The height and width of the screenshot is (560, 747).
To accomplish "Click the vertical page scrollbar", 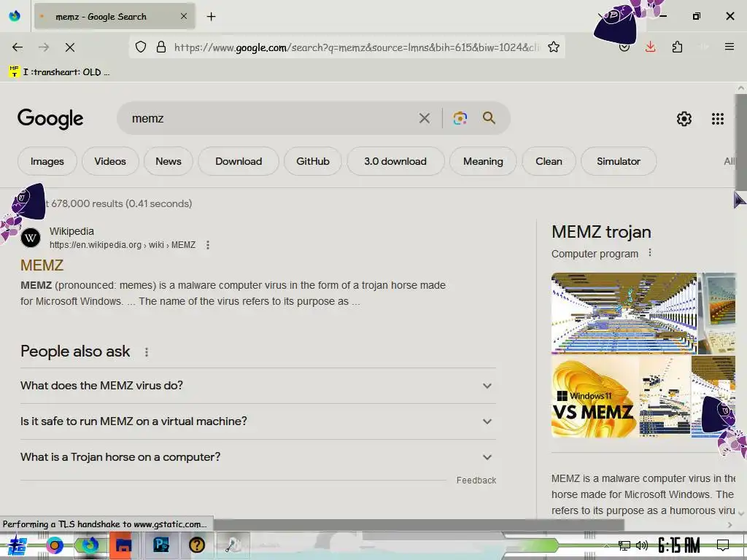I will click(x=740, y=143).
